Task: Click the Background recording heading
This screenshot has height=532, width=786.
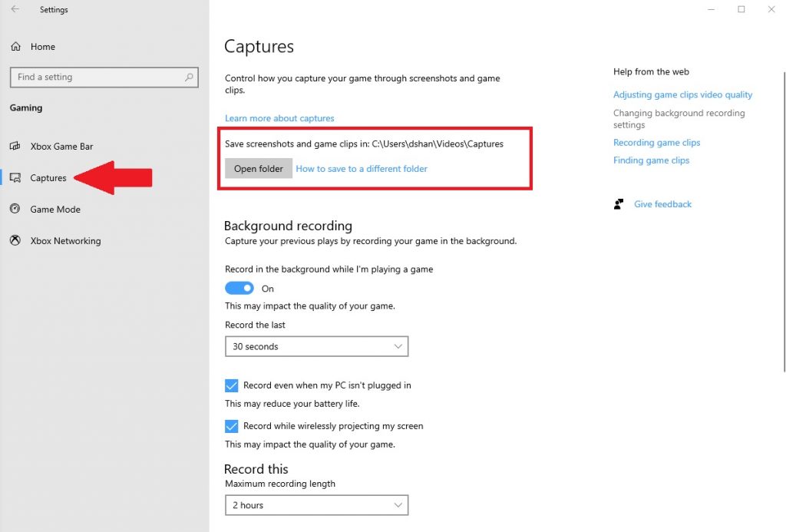Action: click(x=289, y=226)
